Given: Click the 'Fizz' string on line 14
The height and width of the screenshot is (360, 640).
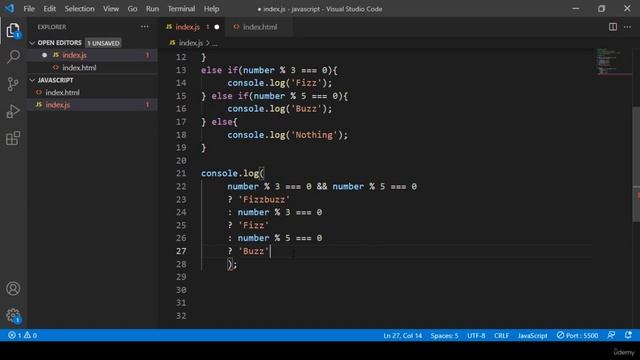Looking at the screenshot, I should click(307, 83).
